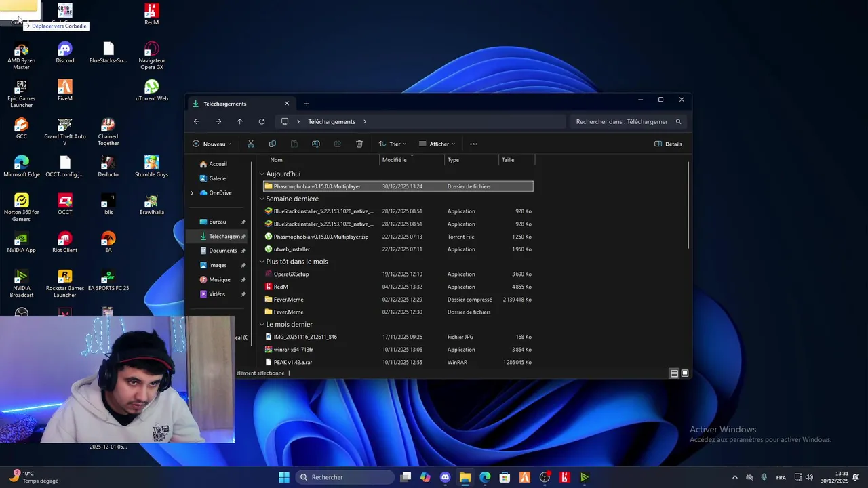Select the Chained Together desktop icon
Screen dimensions: 868x488
108,132
